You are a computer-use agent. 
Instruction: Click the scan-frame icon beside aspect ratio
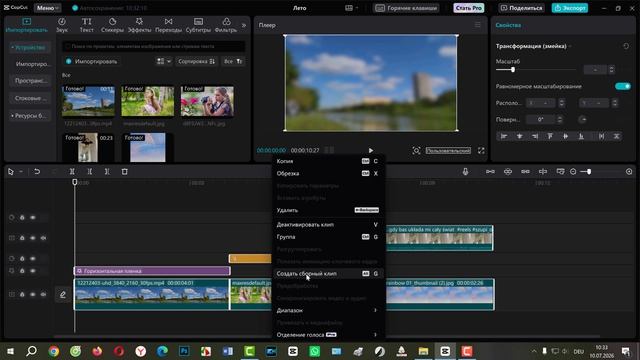pyautogui.click(x=416, y=151)
